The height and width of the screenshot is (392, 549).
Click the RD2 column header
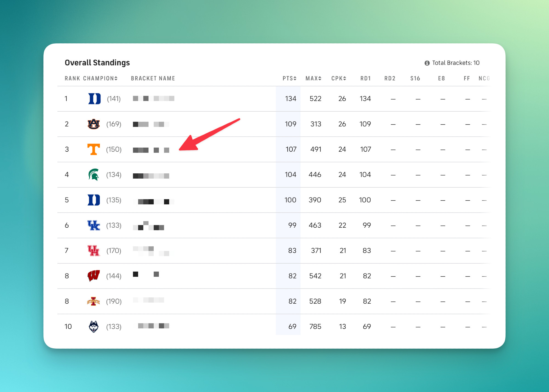click(x=390, y=78)
